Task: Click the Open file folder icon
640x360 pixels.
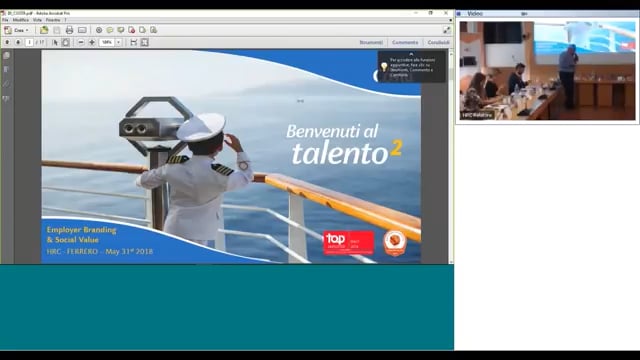Action: tap(44, 30)
